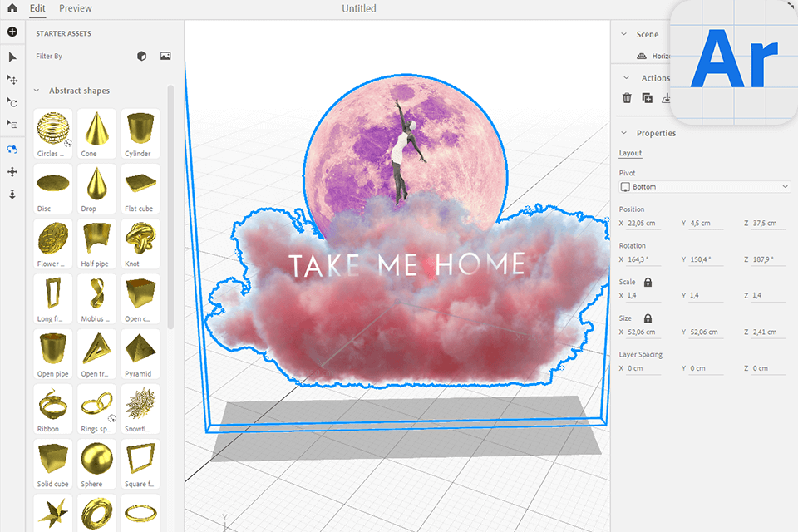Open the Pivot dropdown set to Bottom
The width and height of the screenshot is (798, 532).
(x=705, y=187)
